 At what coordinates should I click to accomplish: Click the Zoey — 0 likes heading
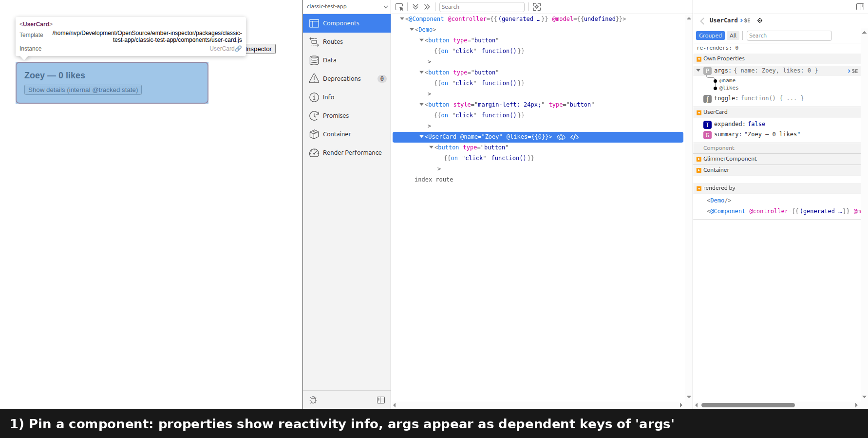point(55,75)
